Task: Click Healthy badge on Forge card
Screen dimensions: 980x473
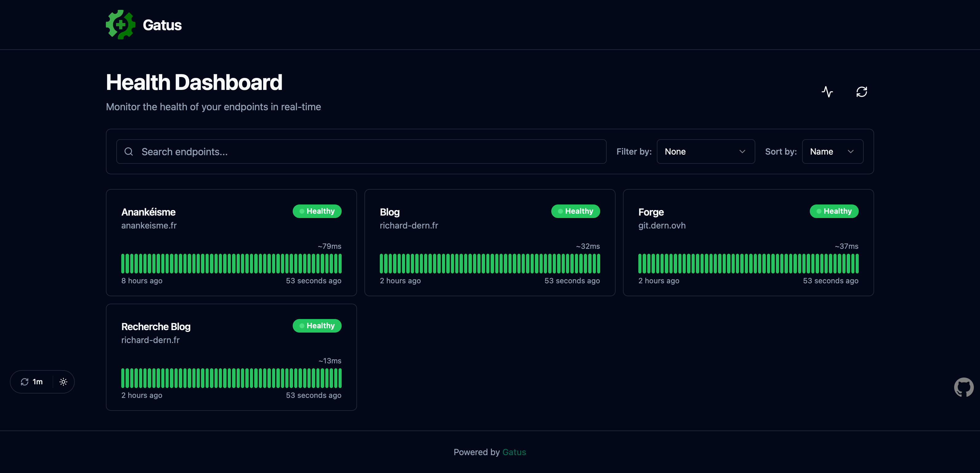Action: [833, 211]
